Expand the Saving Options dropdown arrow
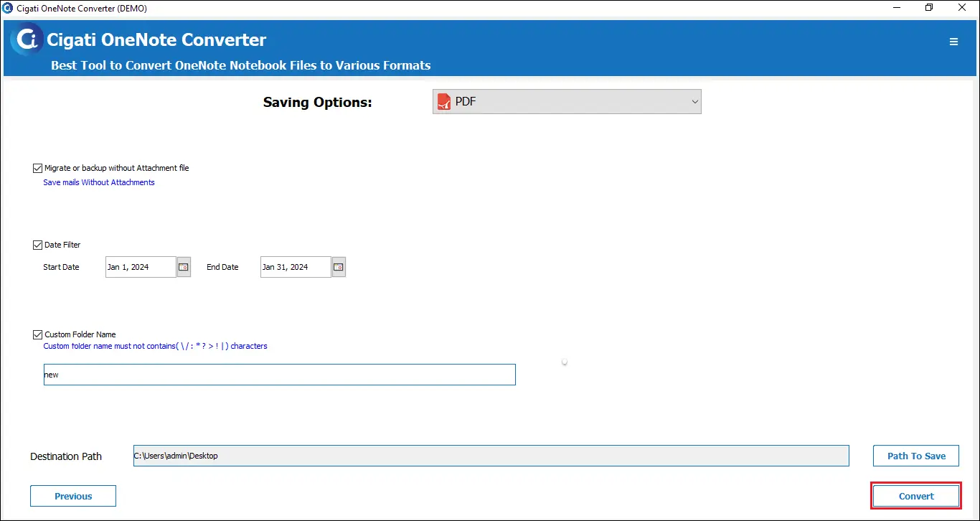980x521 pixels. pos(694,102)
